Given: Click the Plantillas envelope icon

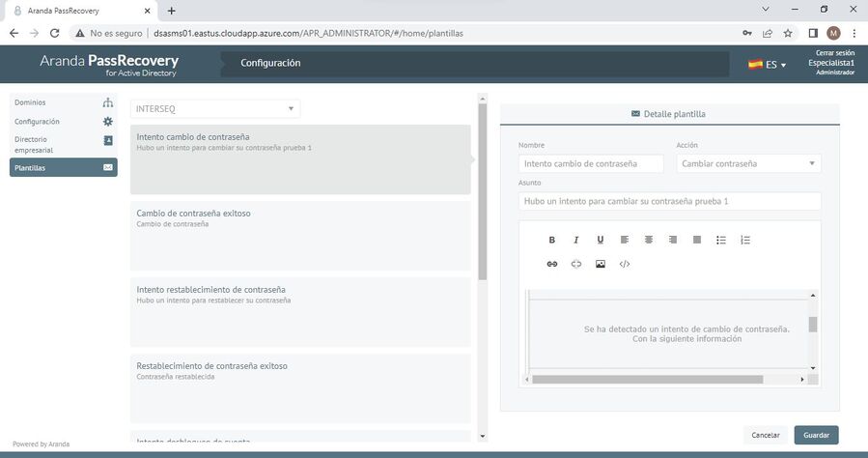Looking at the screenshot, I should [108, 167].
